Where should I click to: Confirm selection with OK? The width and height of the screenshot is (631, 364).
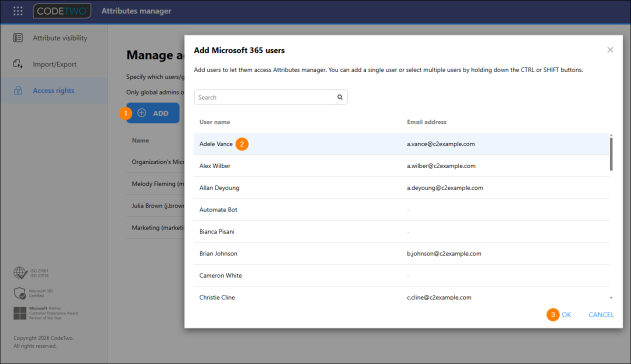click(566, 315)
